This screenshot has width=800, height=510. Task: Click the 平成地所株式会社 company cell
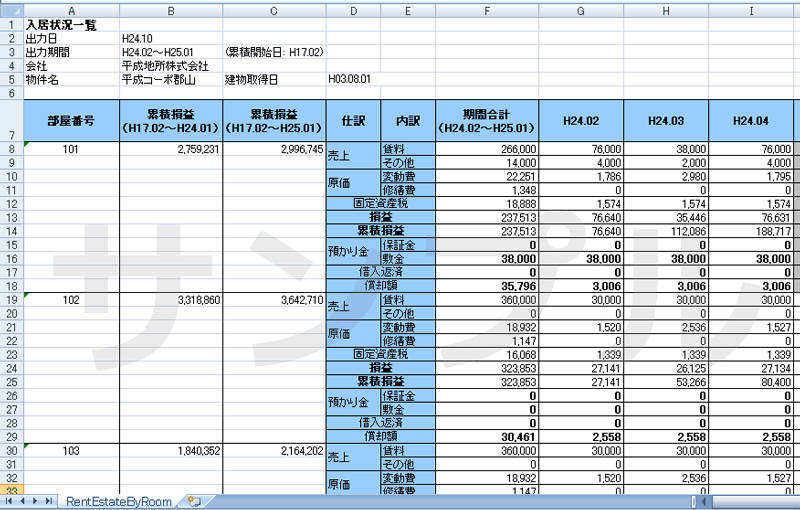pyautogui.click(x=164, y=65)
